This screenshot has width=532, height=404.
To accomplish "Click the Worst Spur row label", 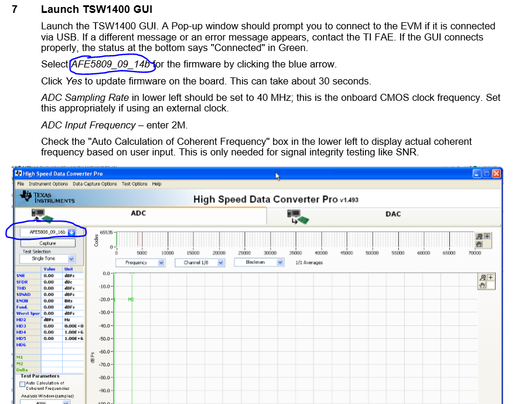I will [x=28, y=313].
